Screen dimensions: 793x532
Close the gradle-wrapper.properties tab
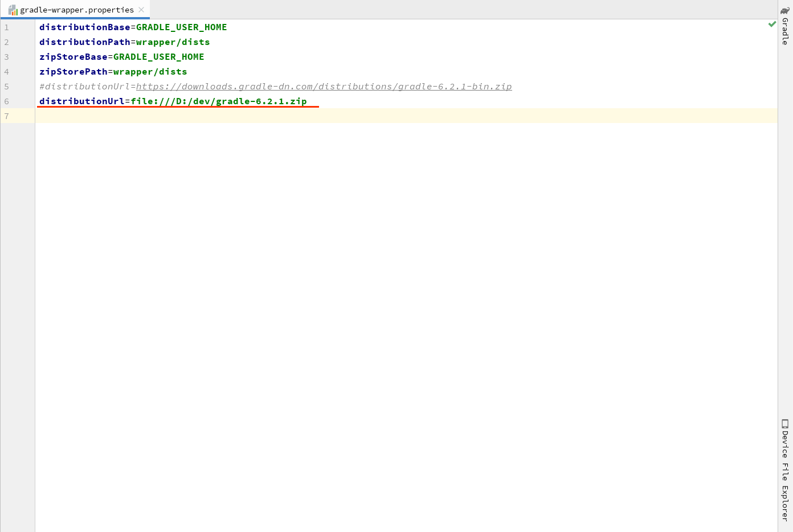tap(141, 10)
